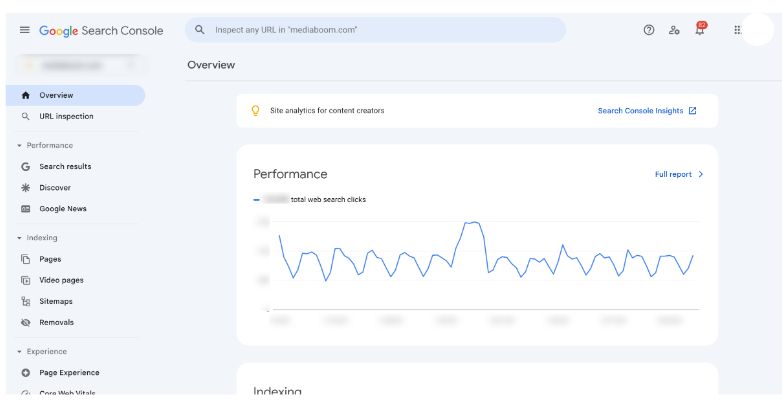Open the Google apps grid
The image size is (782, 410).
pyautogui.click(x=737, y=30)
